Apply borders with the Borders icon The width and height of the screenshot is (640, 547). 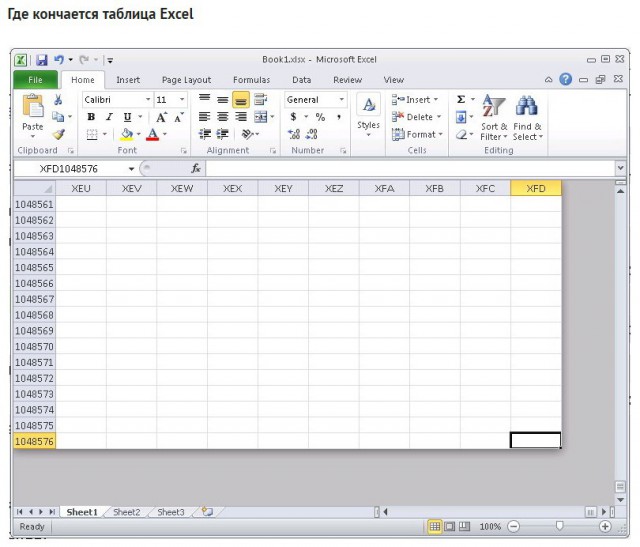(92, 134)
